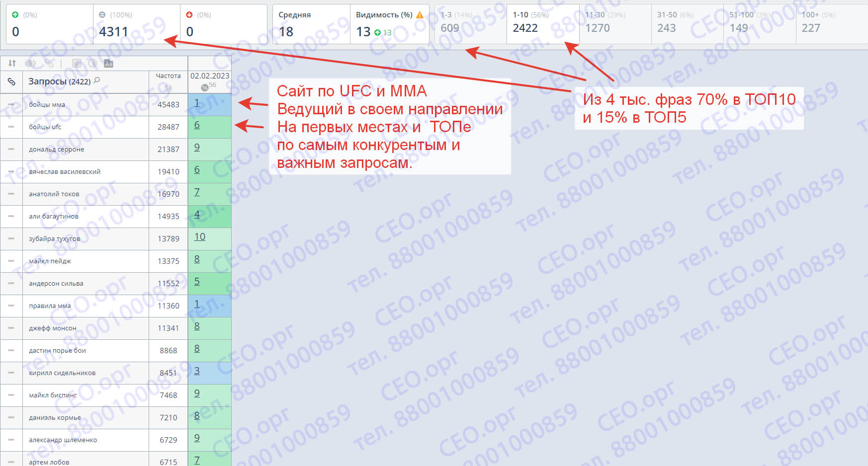Expand the 31-50 positions segment
The height and width of the screenshot is (466, 868).
tap(687, 23)
